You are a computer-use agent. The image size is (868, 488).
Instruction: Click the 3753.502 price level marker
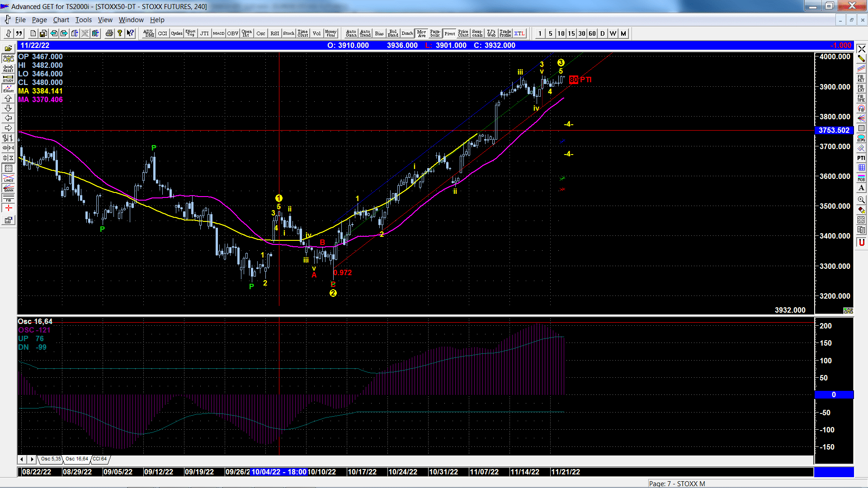834,130
